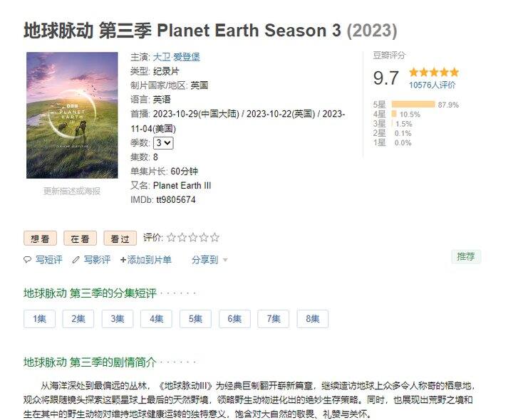
Task: Open the 8集 episode reviews
Action: point(313,319)
